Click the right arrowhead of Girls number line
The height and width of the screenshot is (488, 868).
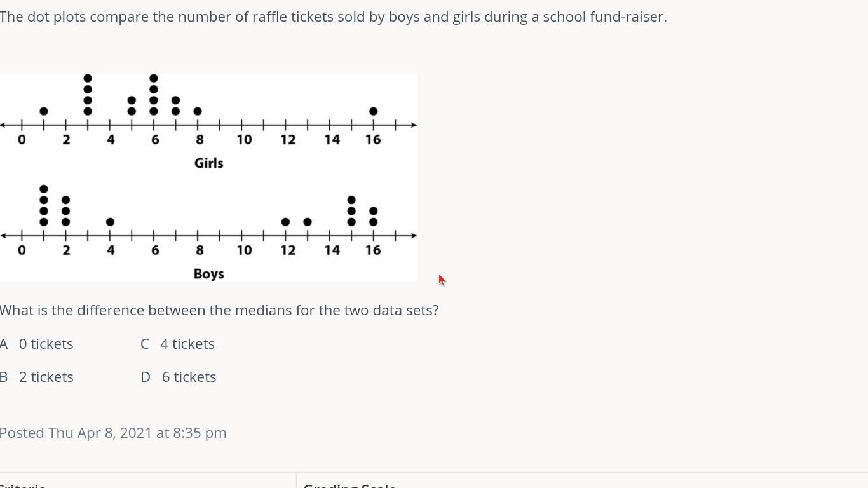tap(413, 125)
